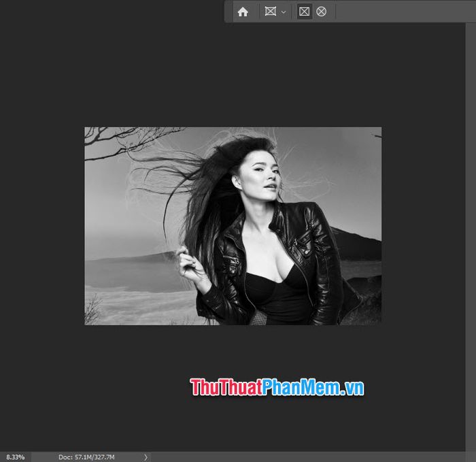Open the Frame tool preset dropdown arrow
476x462 pixels.
[284, 12]
